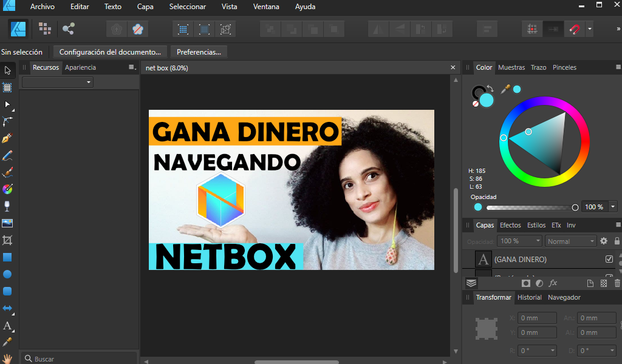Image resolution: width=622 pixels, height=364 pixels.
Task: Select the Artboard tool
Action: click(7, 87)
